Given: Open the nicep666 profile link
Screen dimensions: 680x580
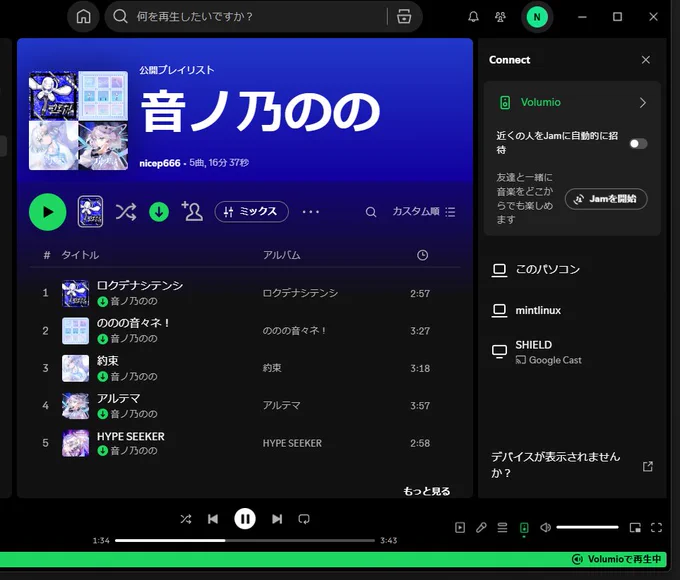Looking at the screenshot, I should [160, 163].
